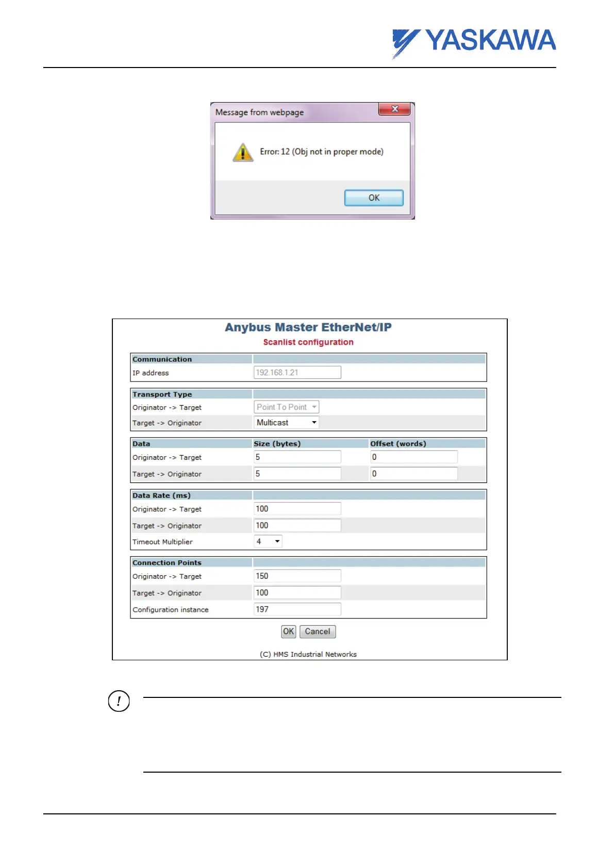Click the (C) HMS Industrial Networks footer

pos(308,654)
